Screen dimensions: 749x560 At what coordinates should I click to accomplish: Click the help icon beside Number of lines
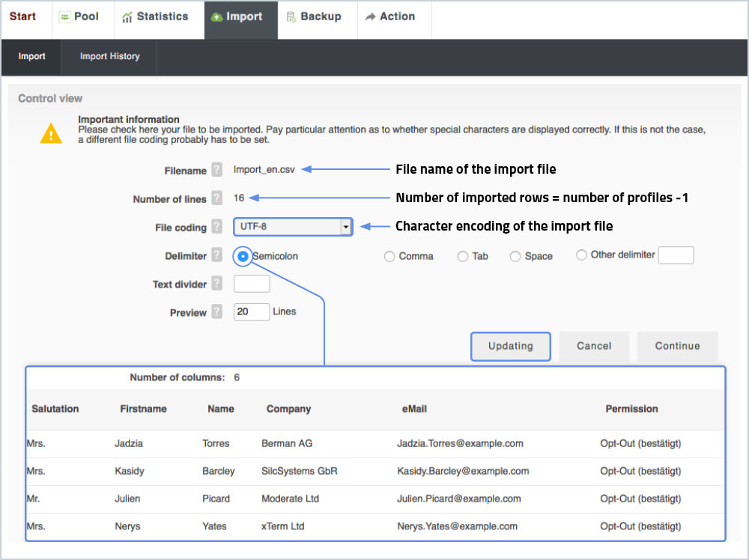pyautogui.click(x=217, y=198)
